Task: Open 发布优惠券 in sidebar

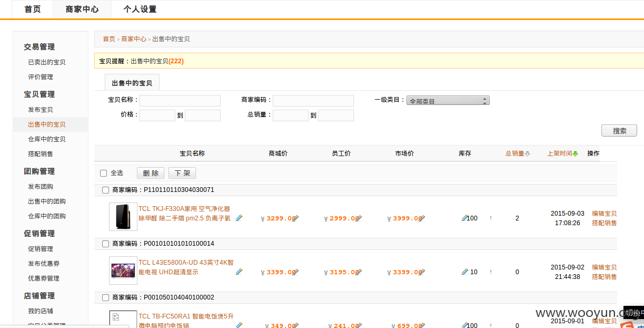Action: [x=44, y=264]
